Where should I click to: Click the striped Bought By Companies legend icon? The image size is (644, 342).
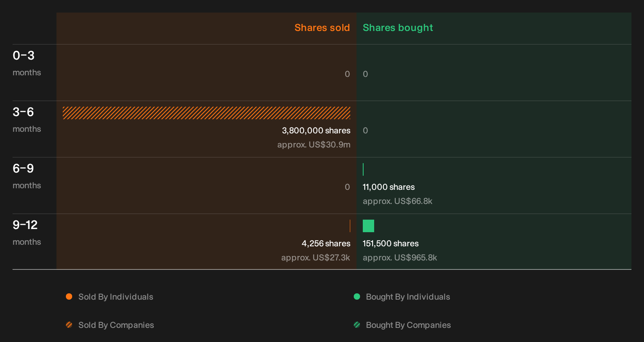point(357,325)
